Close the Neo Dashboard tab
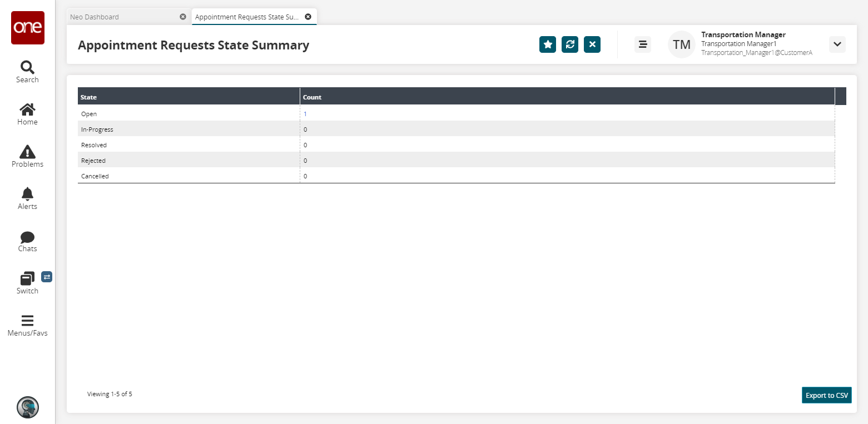868x424 pixels. pos(183,17)
